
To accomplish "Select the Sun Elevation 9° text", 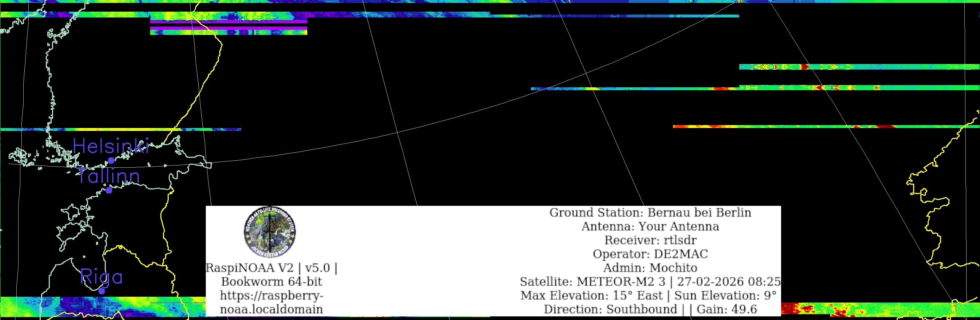I will click(725, 295).
